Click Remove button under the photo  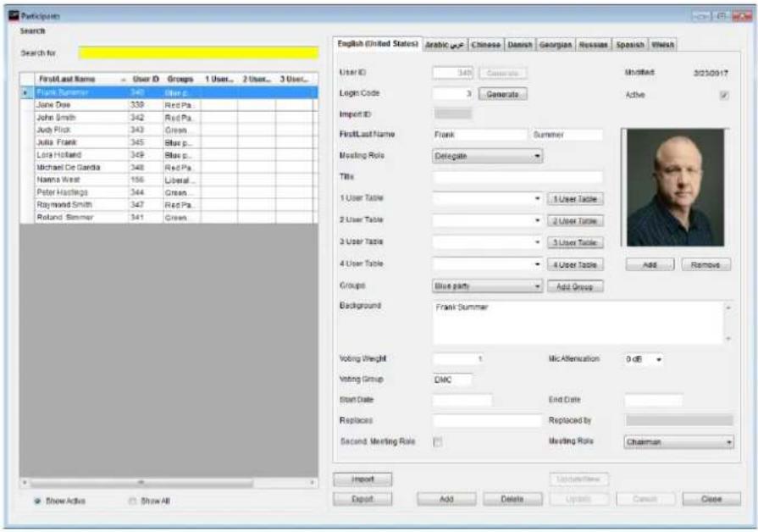pos(705,265)
